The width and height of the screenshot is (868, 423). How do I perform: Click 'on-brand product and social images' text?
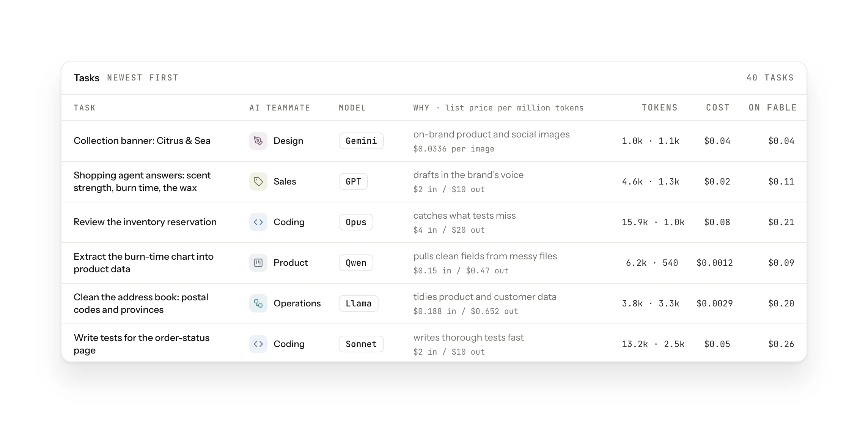pos(491,134)
